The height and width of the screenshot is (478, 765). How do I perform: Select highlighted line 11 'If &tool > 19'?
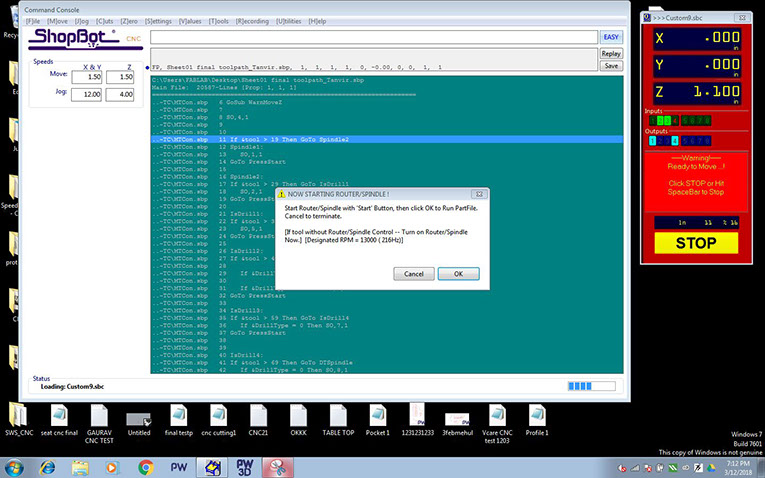[387, 139]
